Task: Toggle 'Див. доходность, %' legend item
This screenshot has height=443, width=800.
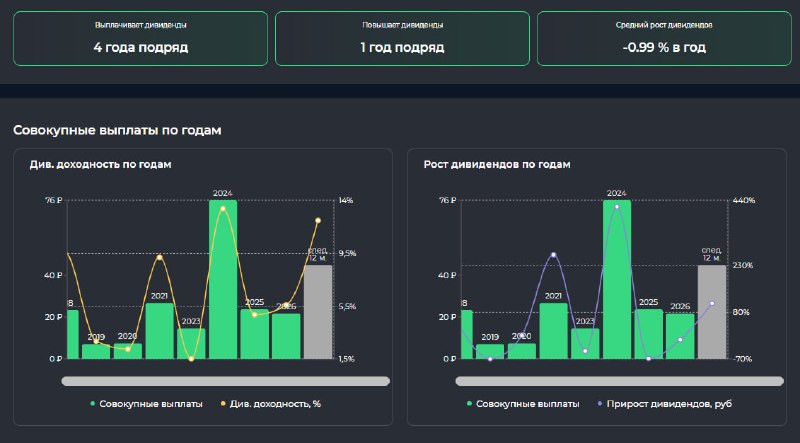Action: click(271, 404)
